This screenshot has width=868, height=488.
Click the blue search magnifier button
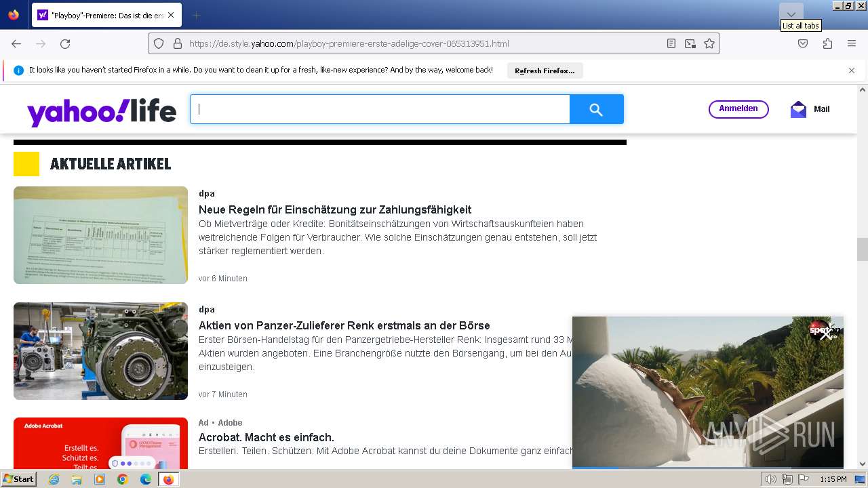click(596, 109)
